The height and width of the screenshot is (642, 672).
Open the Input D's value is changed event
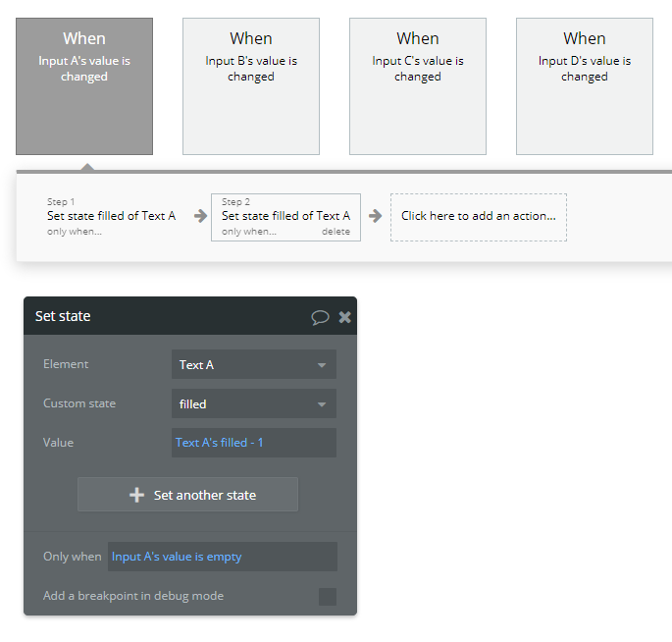(x=585, y=86)
